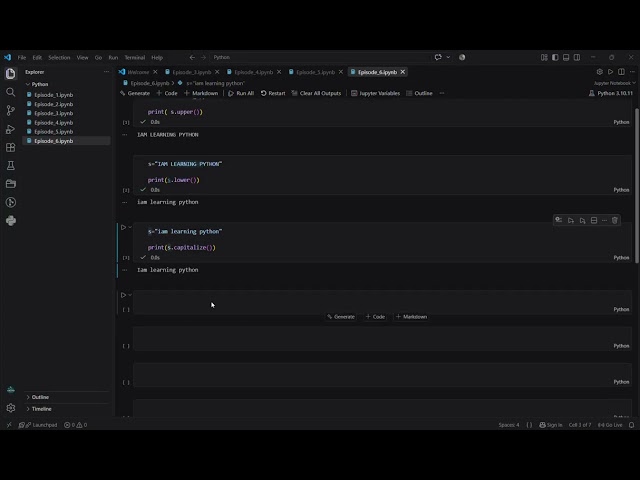
Task: Open the Jupyter Notebook dropdown
Action: pyautogui.click(x=614, y=83)
